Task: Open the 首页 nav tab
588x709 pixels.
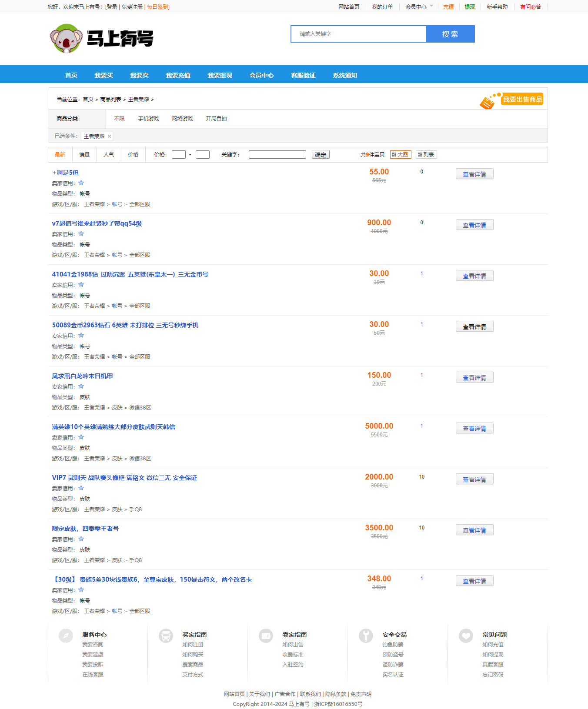Action: pyautogui.click(x=71, y=75)
